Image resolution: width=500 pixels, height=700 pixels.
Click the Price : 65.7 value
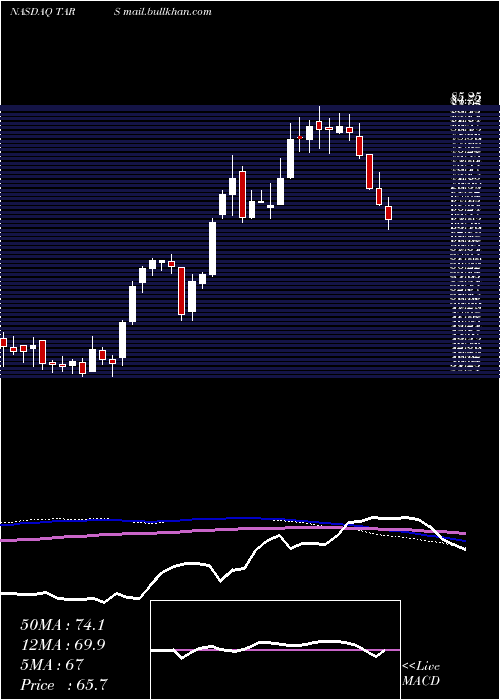coord(64,685)
